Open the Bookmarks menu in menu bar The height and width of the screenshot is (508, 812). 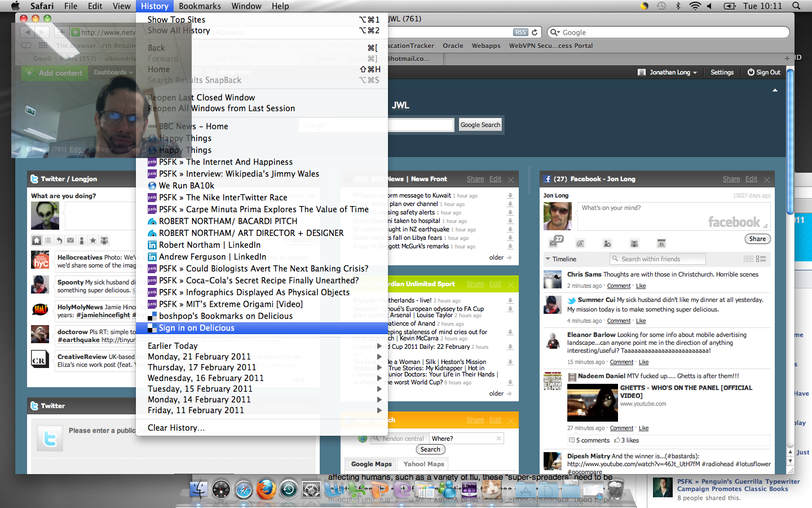pos(200,6)
